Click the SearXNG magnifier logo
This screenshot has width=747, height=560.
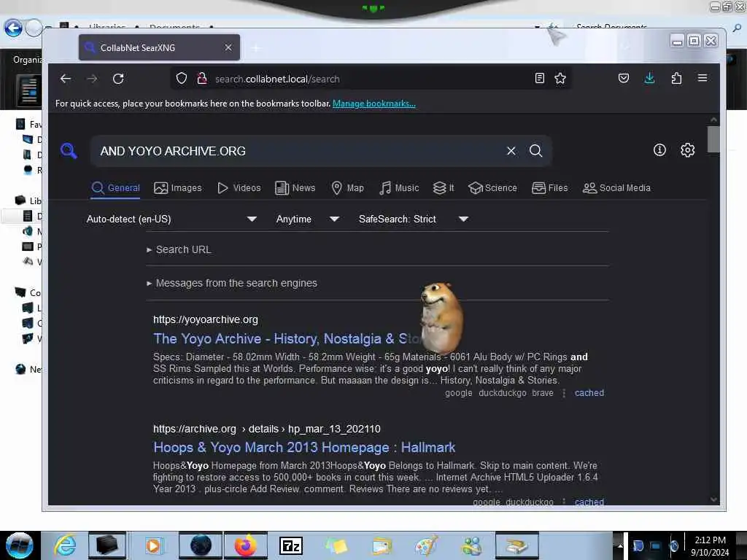69,151
